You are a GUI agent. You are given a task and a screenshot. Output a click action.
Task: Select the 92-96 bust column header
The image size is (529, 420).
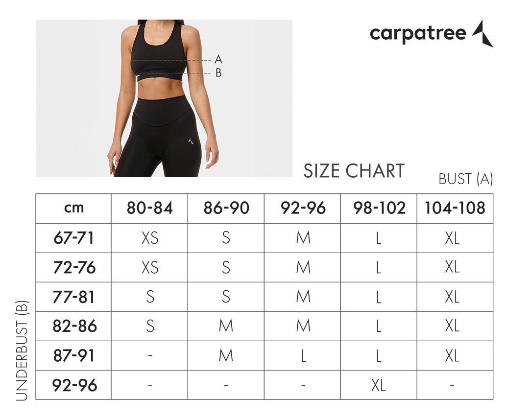pyautogui.click(x=303, y=208)
